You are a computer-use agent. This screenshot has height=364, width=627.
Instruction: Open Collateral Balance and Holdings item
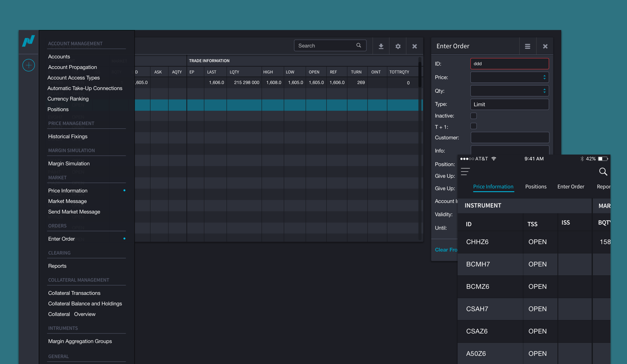[85, 303]
